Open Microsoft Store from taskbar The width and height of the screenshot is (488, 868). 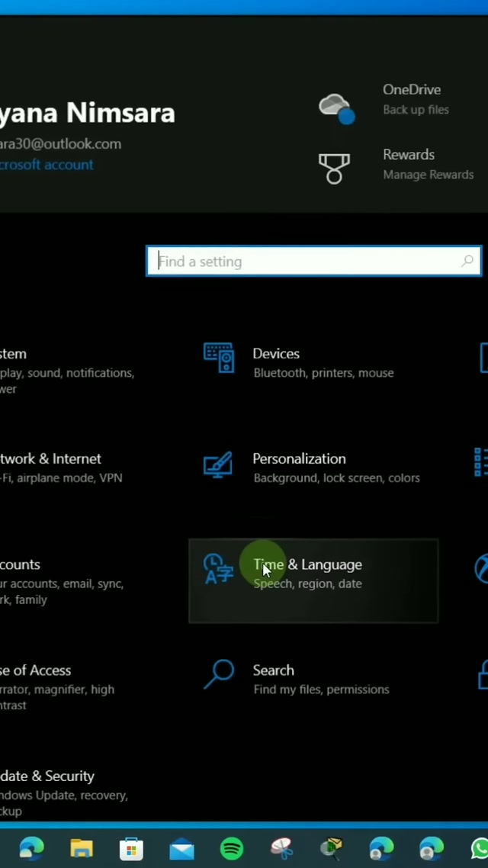(x=131, y=848)
